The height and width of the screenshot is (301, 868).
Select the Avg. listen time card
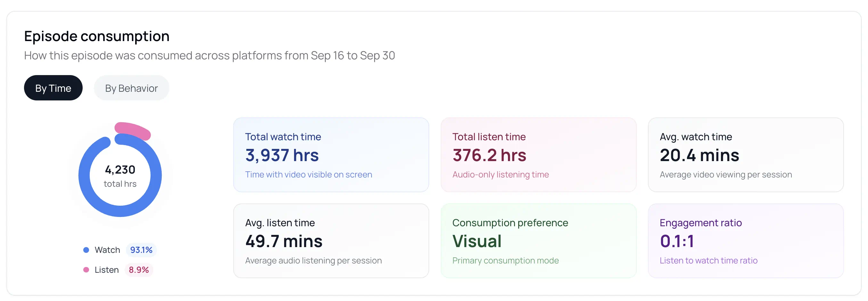click(331, 241)
